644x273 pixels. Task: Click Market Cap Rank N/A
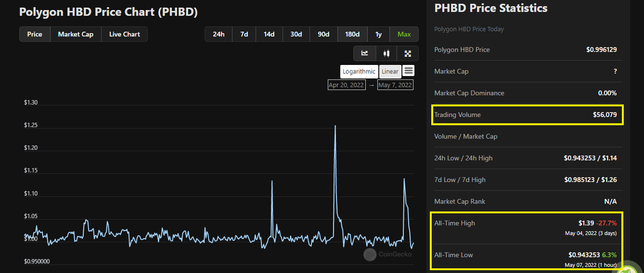click(x=610, y=201)
